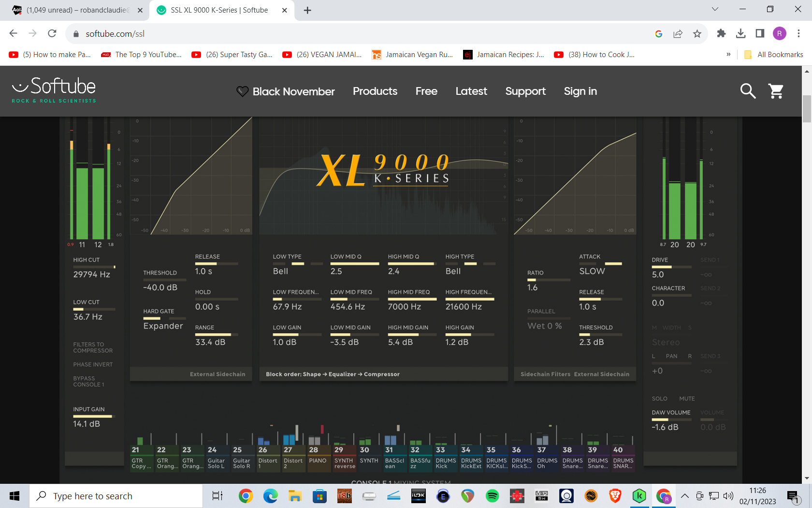Click the Softube logo
The width and height of the screenshot is (812, 508).
tap(54, 90)
